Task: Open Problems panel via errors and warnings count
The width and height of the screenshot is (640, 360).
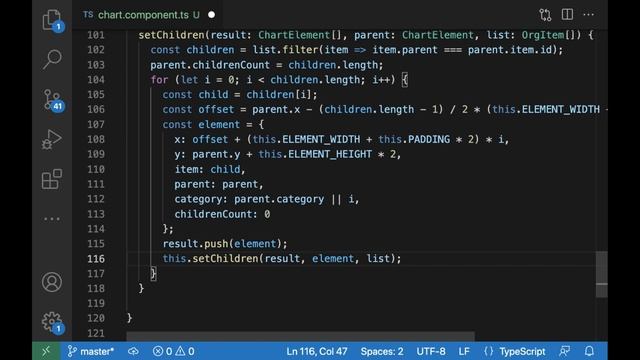Action: click(x=173, y=351)
